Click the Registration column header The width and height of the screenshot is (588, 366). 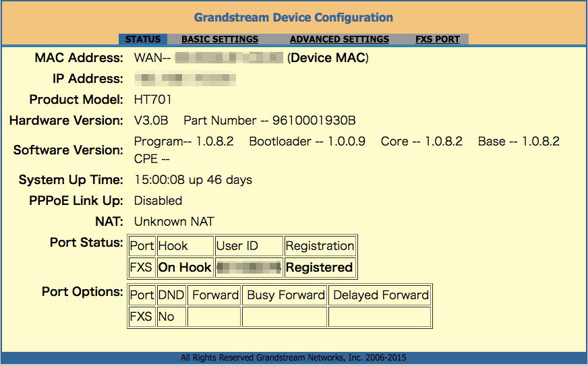(x=320, y=246)
